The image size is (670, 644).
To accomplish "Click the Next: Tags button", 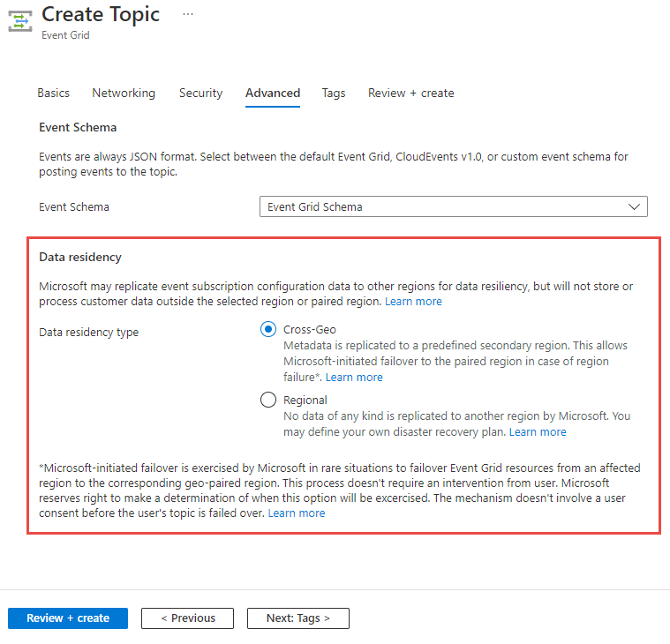I will pos(297,618).
